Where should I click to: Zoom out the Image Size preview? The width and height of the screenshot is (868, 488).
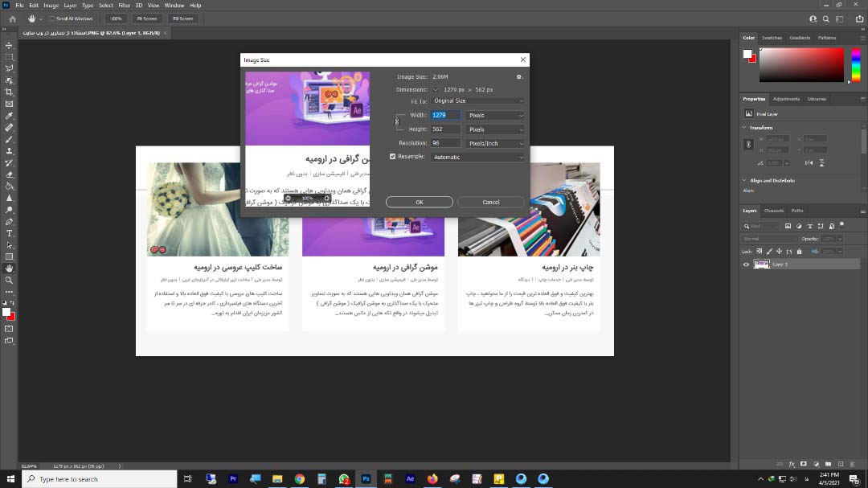[x=288, y=198]
